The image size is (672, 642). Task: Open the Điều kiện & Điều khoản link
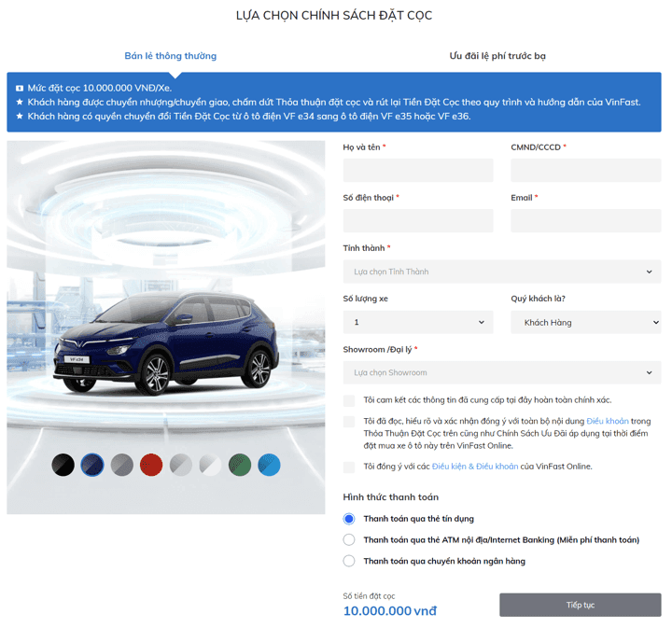pyautogui.click(x=475, y=467)
